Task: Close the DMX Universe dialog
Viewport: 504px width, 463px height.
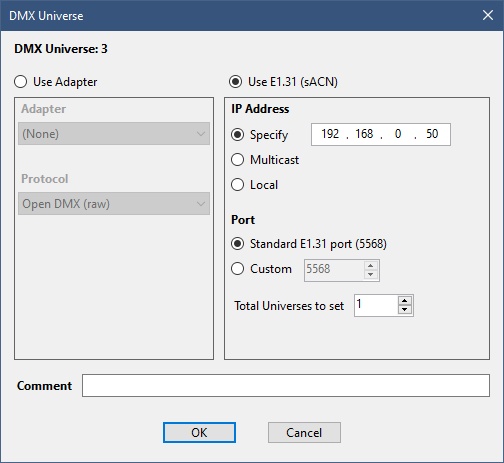Action: (x=488, y=15)
